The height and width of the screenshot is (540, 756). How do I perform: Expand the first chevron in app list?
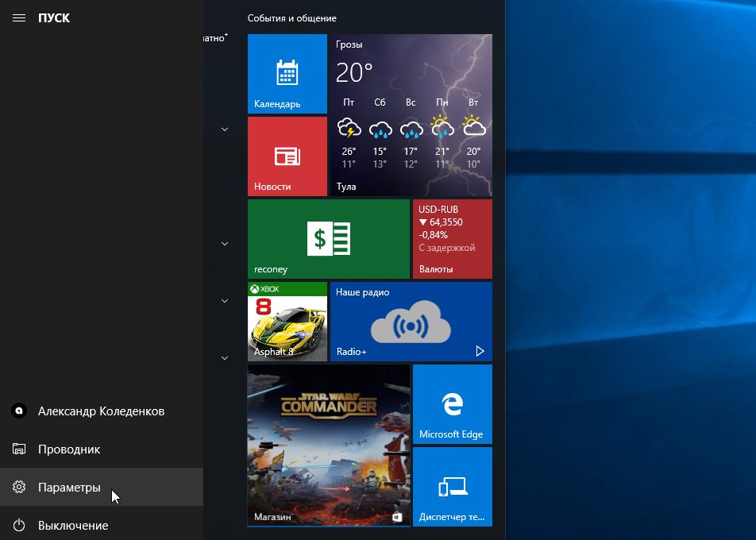pyautogui.click(x=225, y=129)
